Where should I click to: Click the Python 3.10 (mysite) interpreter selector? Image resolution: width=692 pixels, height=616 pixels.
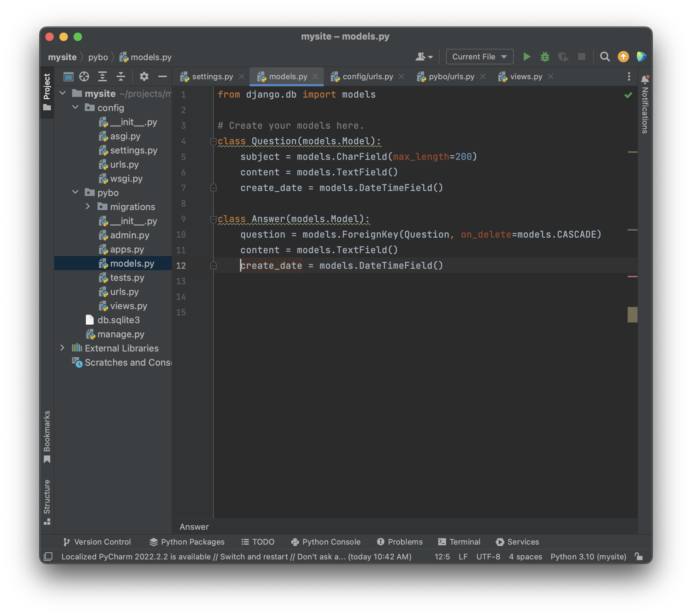click(588, 557)
